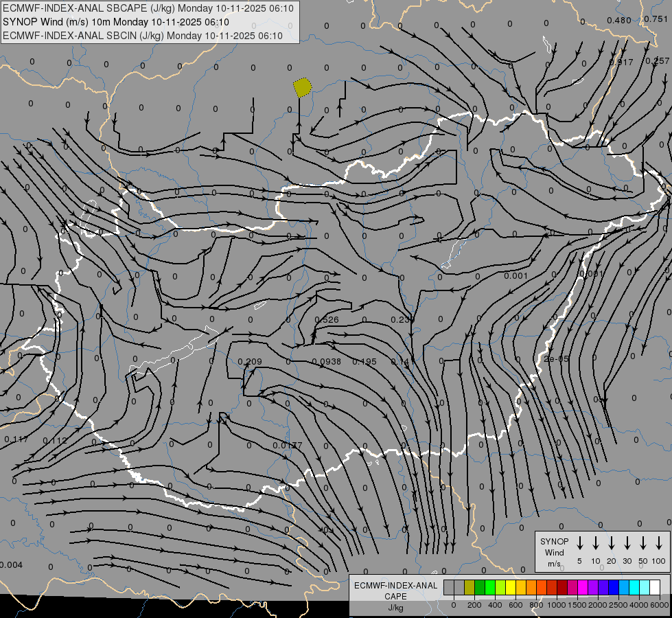Click the 5 m/s wind arrow in legend

(x=580, y=543)
